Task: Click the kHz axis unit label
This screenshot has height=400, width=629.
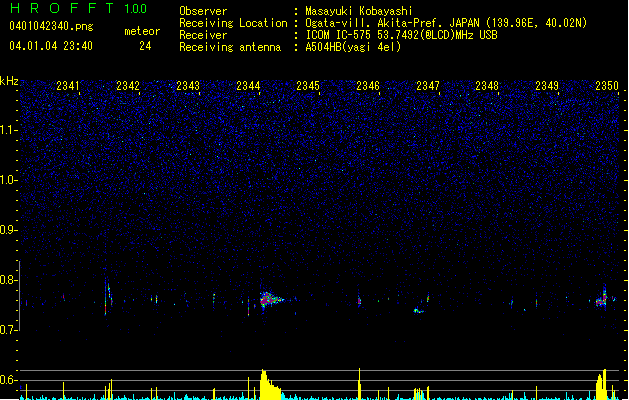Action: [x=9, y=81]
